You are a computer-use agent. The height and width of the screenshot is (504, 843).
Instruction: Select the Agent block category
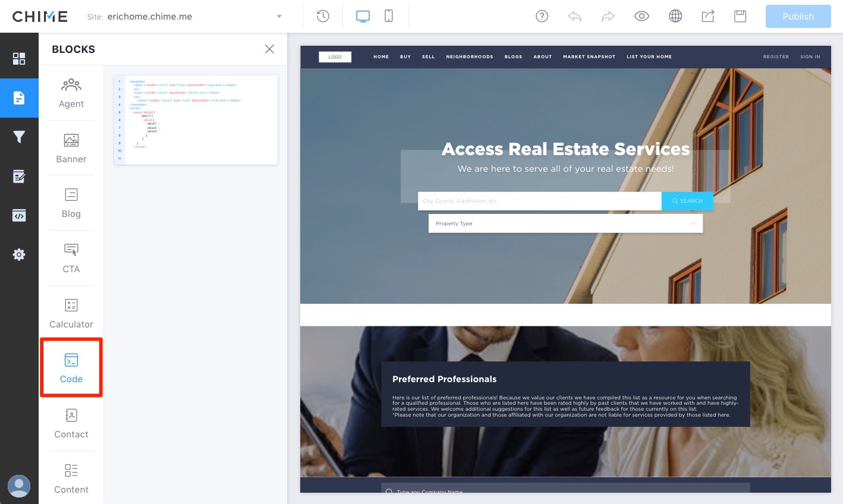click(71, 93)
